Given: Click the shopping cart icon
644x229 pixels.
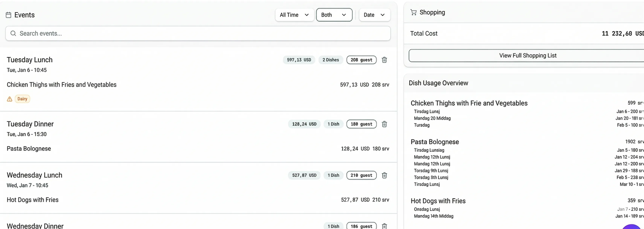Looking at the screenshot, I should click(413, 12).
